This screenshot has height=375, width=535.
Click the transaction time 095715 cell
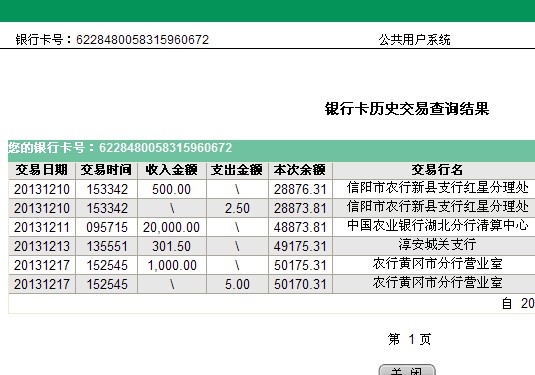coord(106,227)
